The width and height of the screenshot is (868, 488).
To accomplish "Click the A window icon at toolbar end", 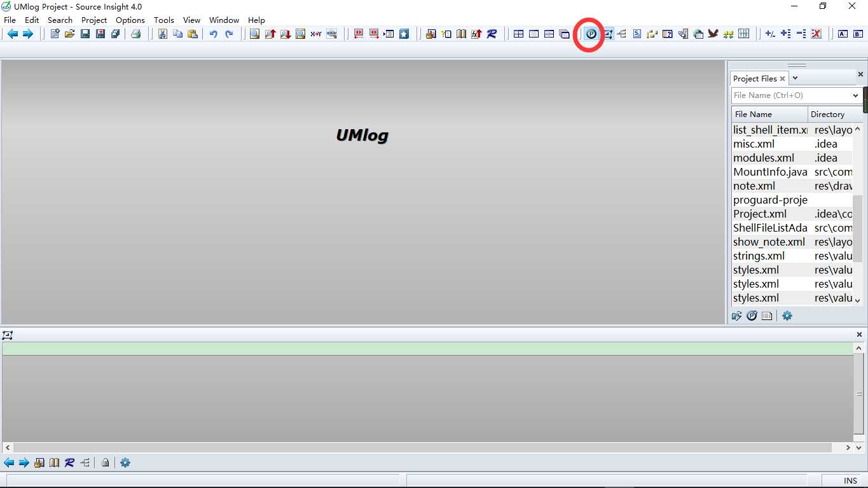I will (x=843, y=34).
